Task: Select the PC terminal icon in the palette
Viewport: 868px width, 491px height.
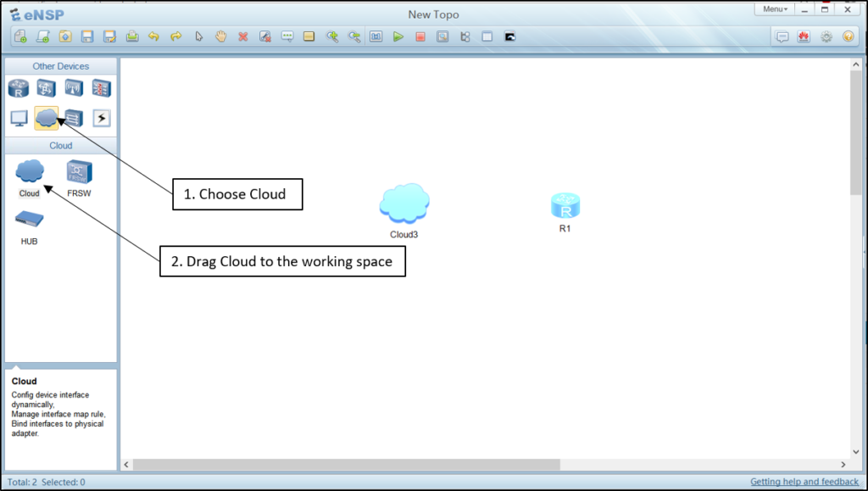Action: pos(18,118)
